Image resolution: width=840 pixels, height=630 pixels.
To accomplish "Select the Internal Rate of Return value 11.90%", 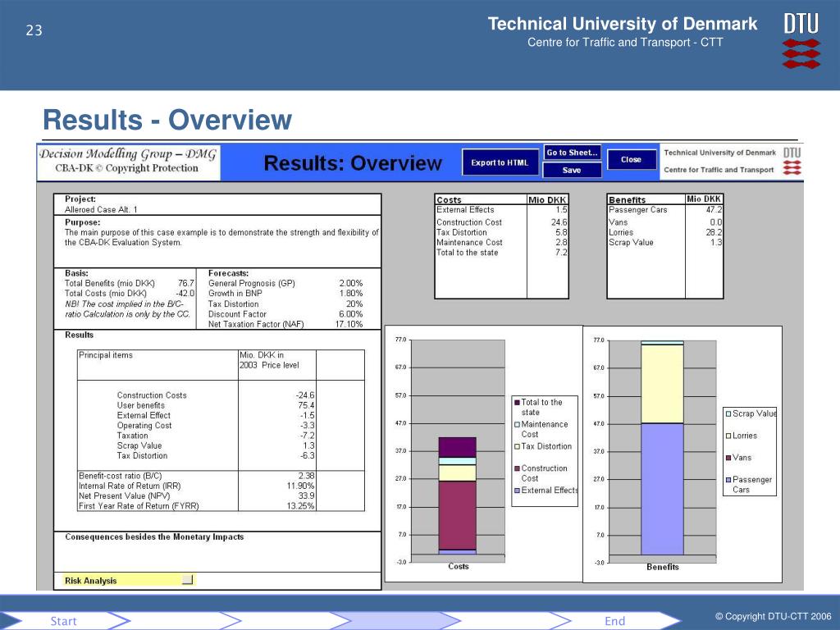I will 300,486.
